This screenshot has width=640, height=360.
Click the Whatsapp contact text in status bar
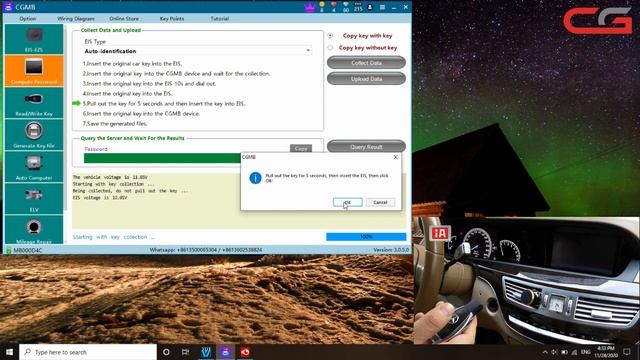point(206,250)
